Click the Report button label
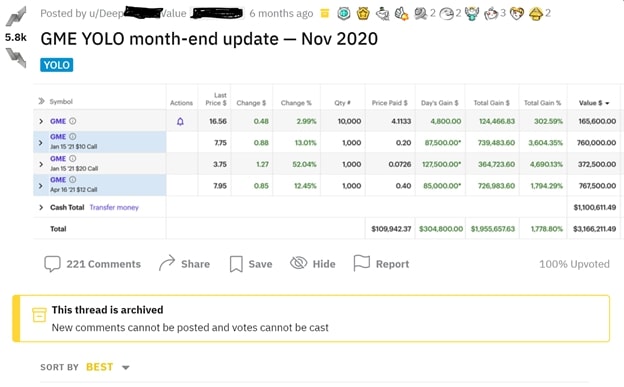This screenshot has height=387, width=624. click(392, 264)
